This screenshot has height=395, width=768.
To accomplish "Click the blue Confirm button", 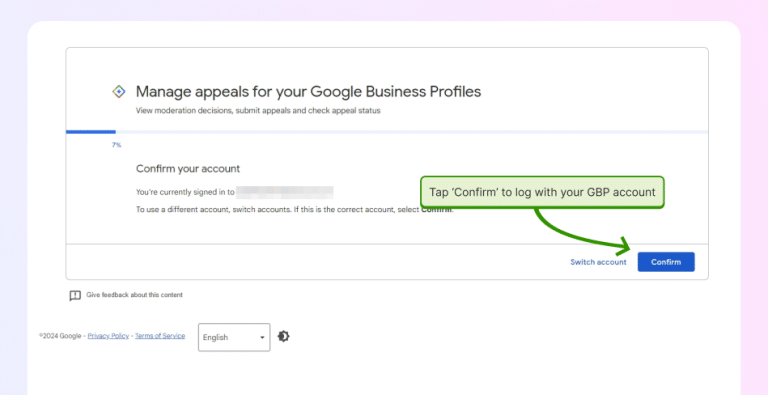I will [666, 262].
